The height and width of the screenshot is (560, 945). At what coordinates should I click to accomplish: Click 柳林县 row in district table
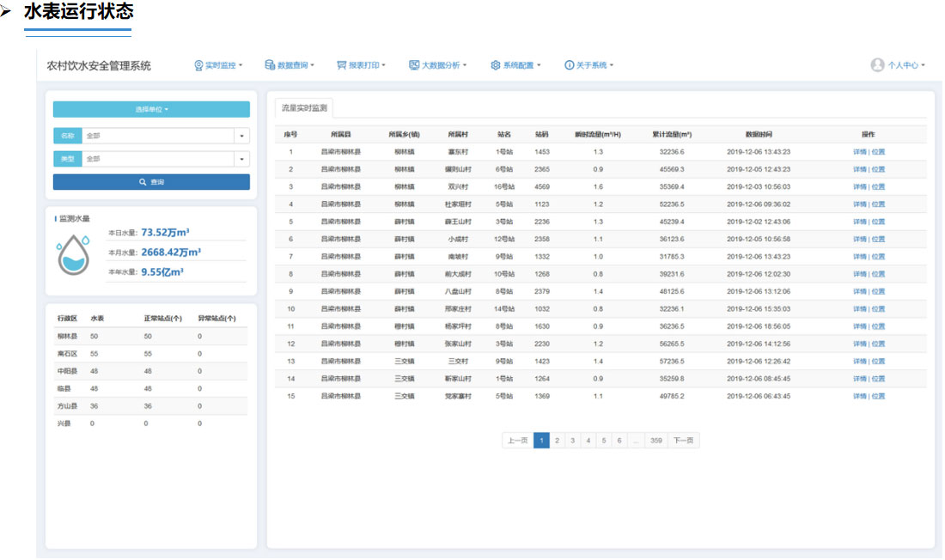pos(150,337)
